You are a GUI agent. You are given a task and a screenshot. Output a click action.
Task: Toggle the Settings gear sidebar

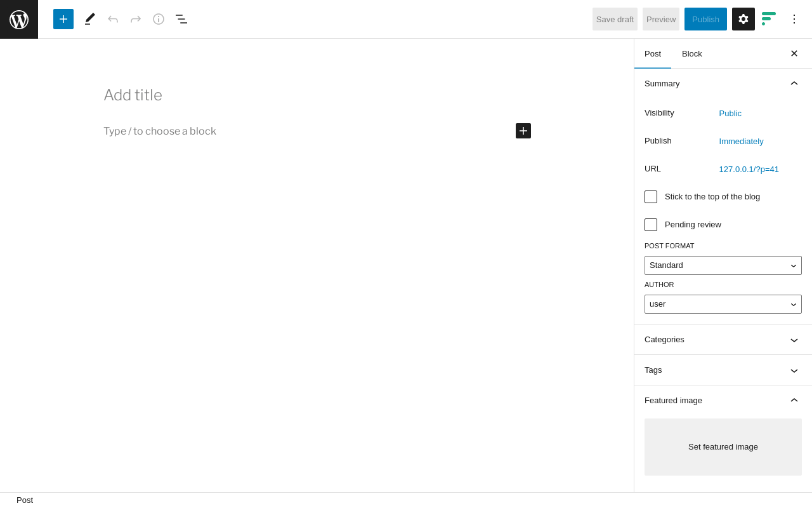743,19
